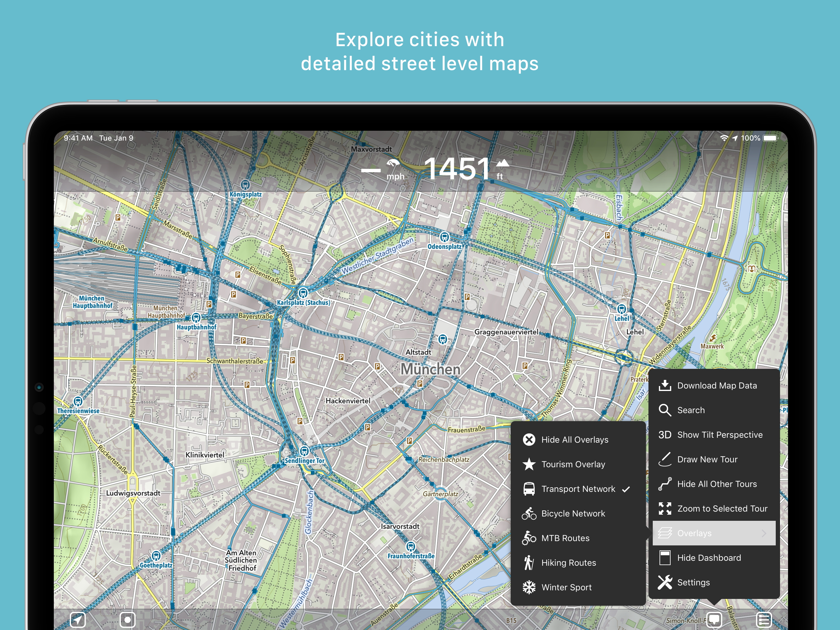Tap the speech bubble menu icon
Screen dimensions: 840x630
coord(714,620)
